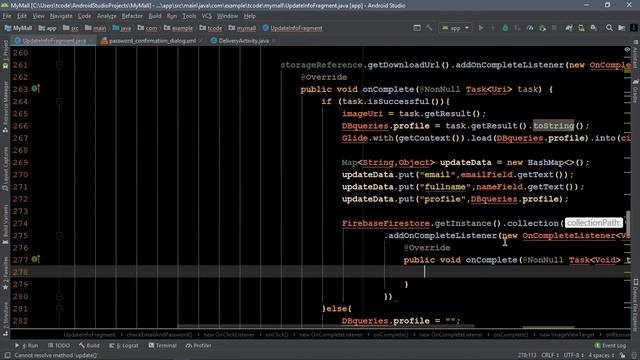This screenshot has width=640, height=360.
Task: Toggle the fold marker at line 280
Action: (59, 296)
